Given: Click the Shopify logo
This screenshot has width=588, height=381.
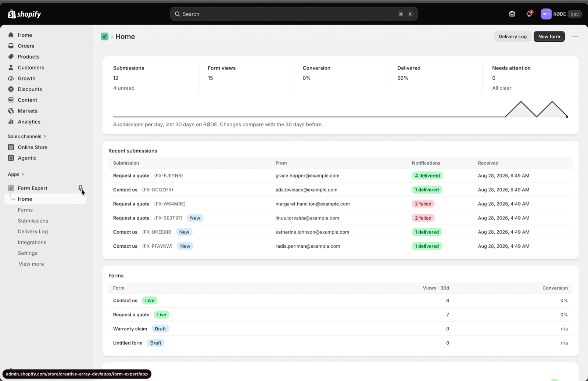Looking at the screenshot, I should point(24,14).
